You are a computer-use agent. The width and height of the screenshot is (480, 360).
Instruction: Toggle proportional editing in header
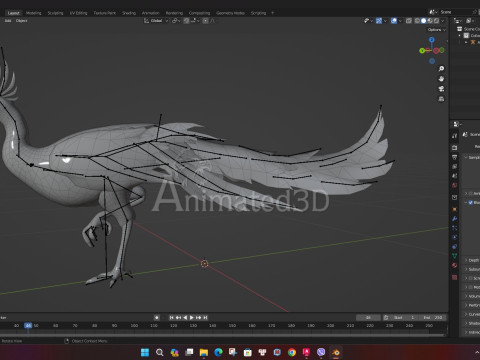point(205,21)
